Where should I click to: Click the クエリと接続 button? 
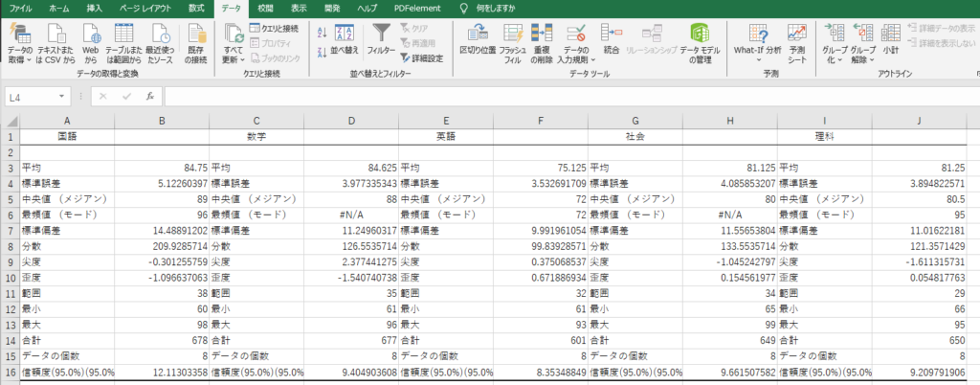coord(276,28)
